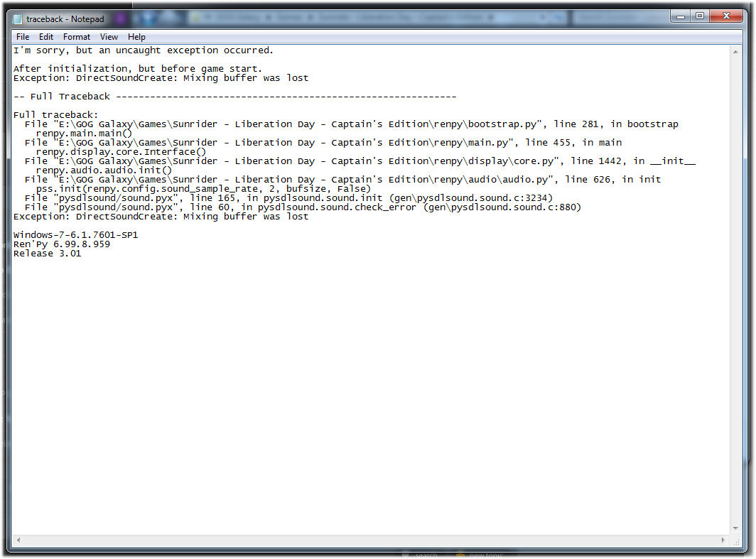Click the "traceback - Notepad" window title

click(x=65, y=19)
